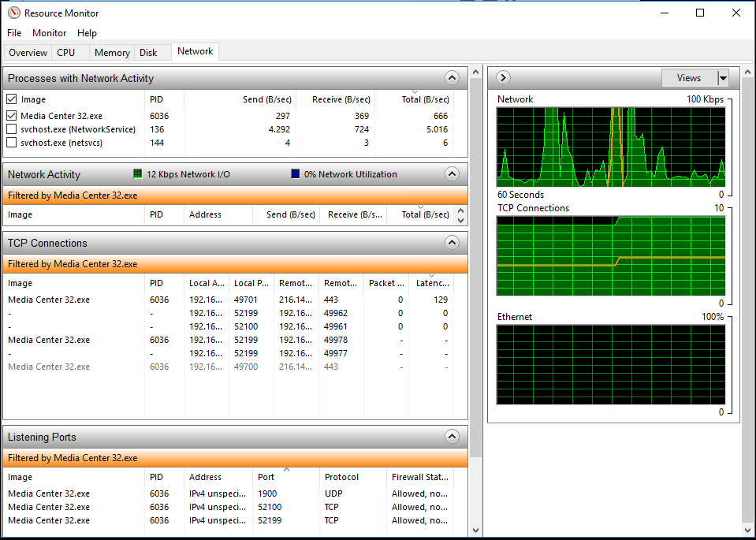Click right graphs pane scroll-up arrow
The width and height of the screenshot is (756, 540).
click(x=747, y=73)
